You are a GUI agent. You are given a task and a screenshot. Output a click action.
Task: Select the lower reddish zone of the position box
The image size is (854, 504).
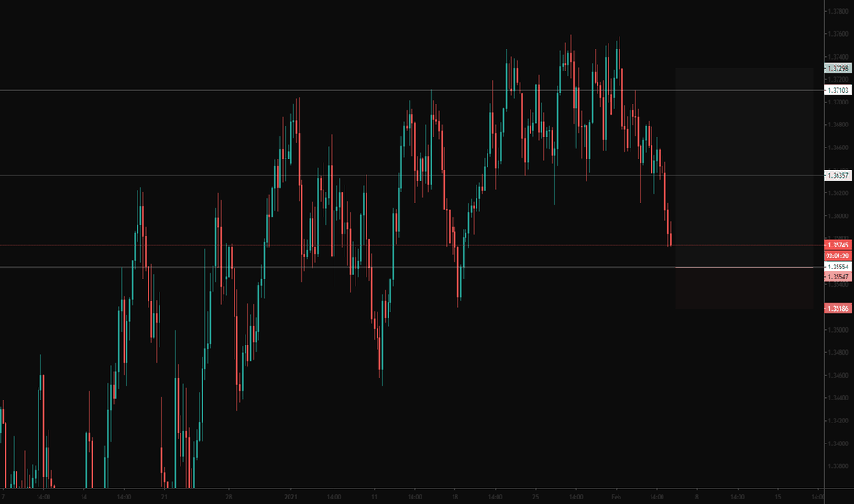click(x=745, y=289)
